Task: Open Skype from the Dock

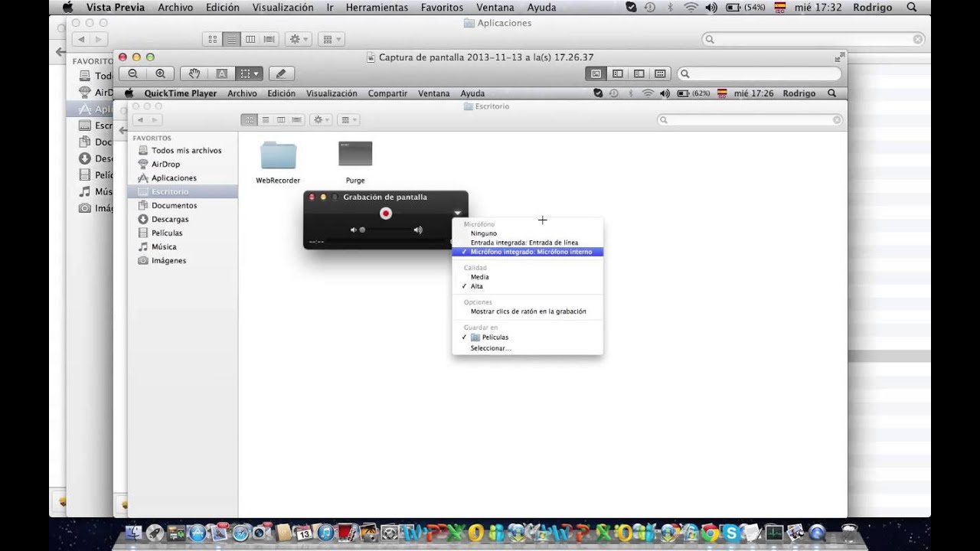Action: [x=731, y=533]
